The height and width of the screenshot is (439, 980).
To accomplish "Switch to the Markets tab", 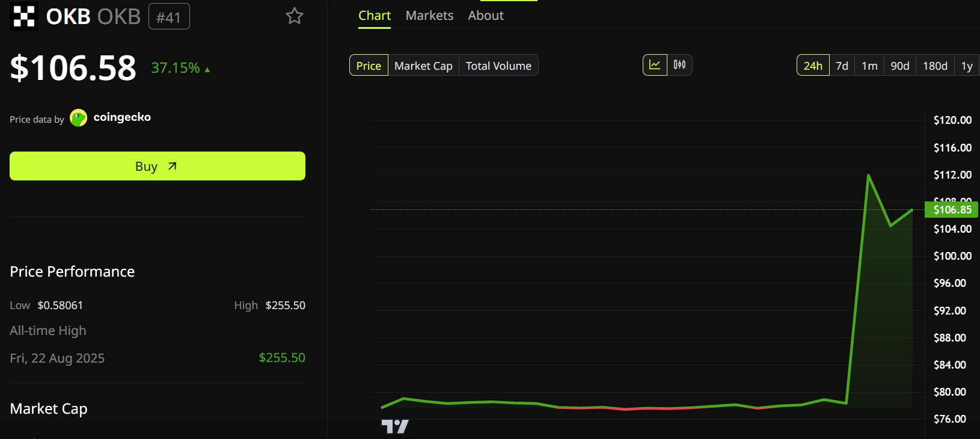I will [429, 16].
